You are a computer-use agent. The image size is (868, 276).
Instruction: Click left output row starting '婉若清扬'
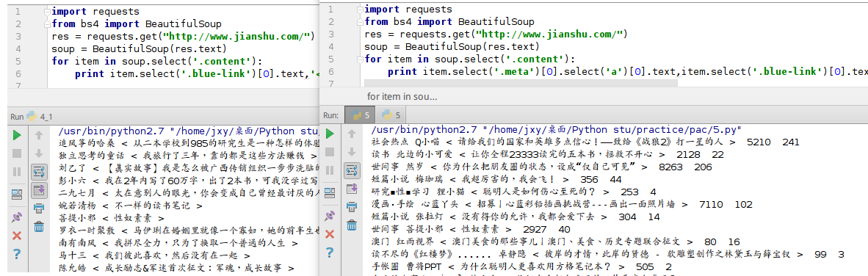point(131,206)
